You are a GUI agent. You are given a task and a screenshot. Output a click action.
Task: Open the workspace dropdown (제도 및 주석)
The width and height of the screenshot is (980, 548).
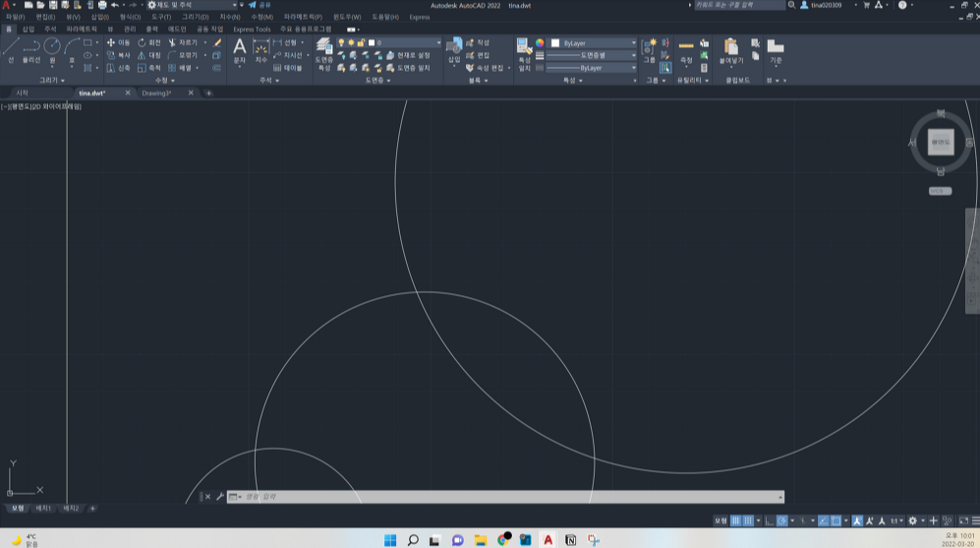[193, 5]
